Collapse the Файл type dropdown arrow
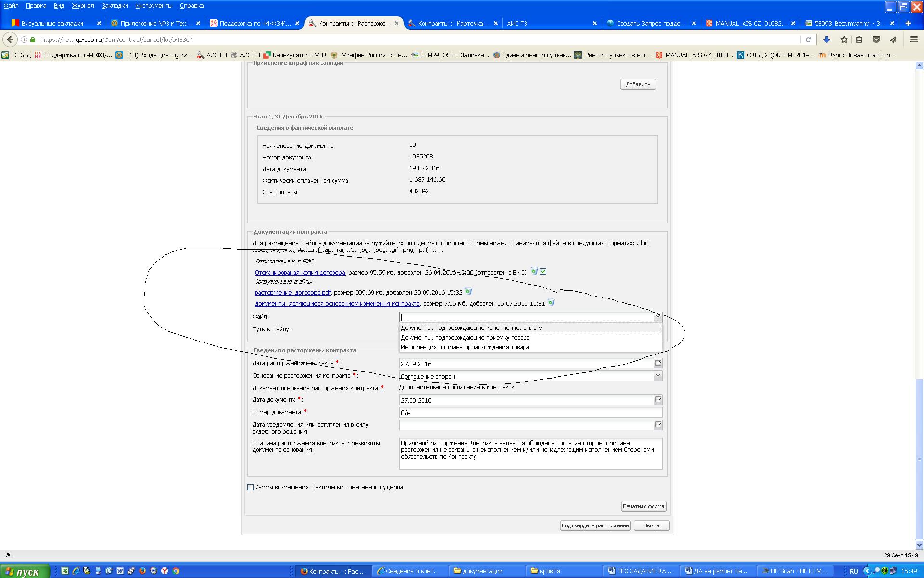Image resolution: width=924 pixels, height=578 pixels. pyautogui.click(x=658, y=316)
